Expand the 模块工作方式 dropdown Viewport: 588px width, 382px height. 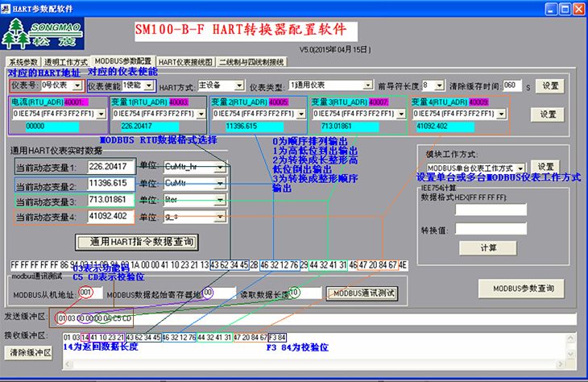(520, 168)
